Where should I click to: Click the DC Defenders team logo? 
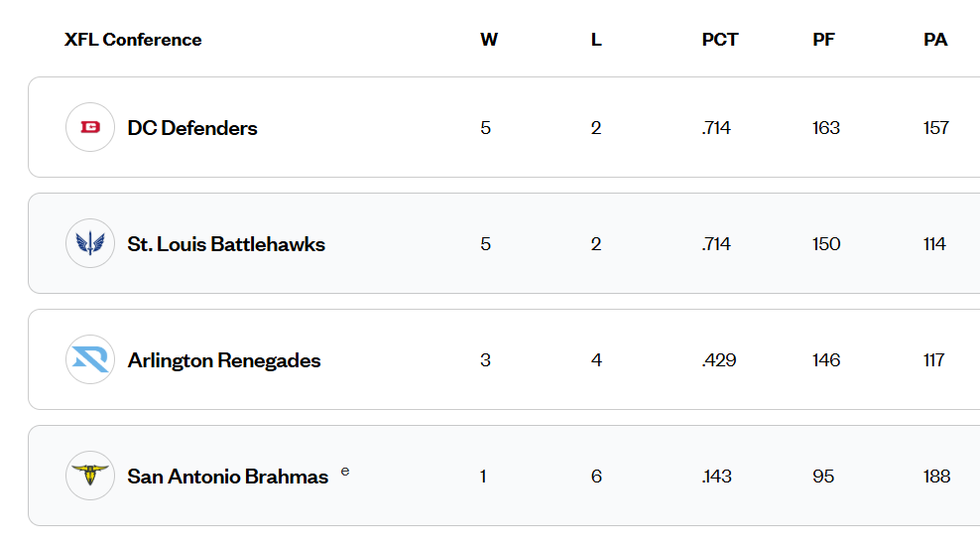tap(90, 127)
